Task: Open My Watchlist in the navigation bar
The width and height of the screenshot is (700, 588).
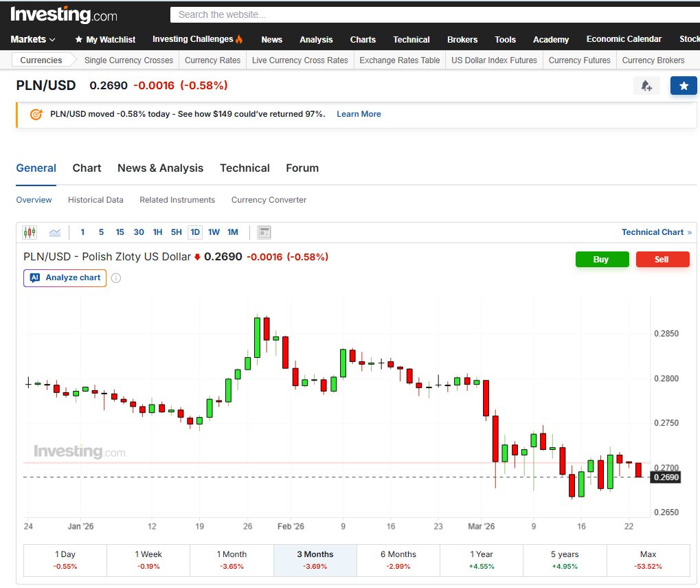Action: (x=105, y=40)
